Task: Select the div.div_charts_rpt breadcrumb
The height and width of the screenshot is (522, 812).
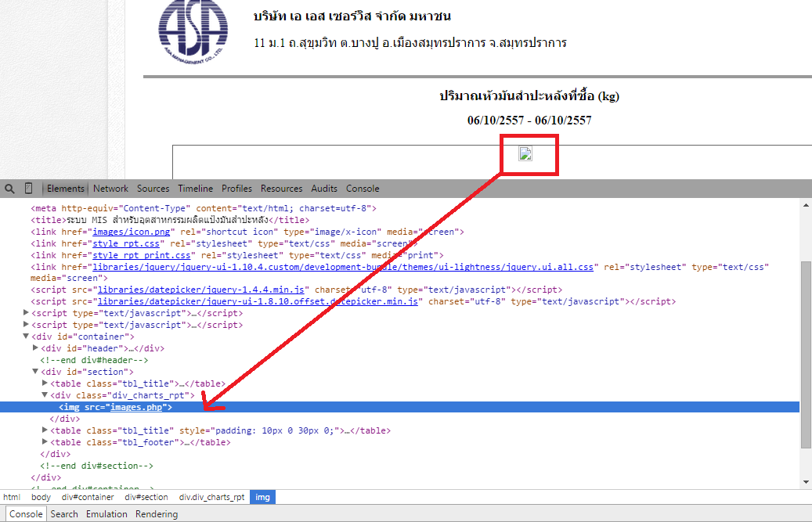Action: [x=211, y=497]
